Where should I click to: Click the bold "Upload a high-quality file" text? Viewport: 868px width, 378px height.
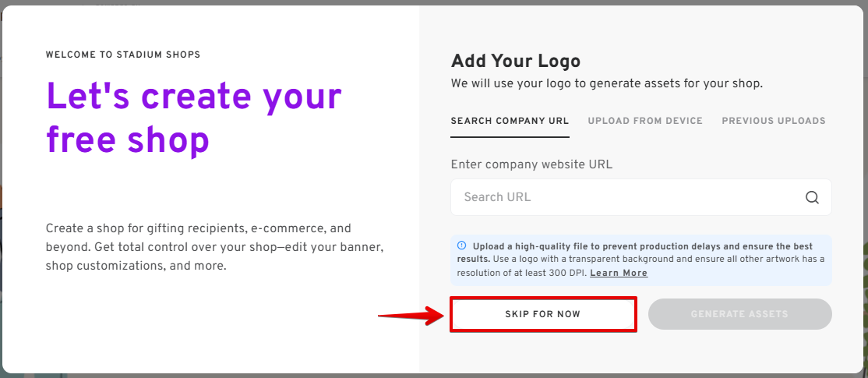click(x=545, y=246)
